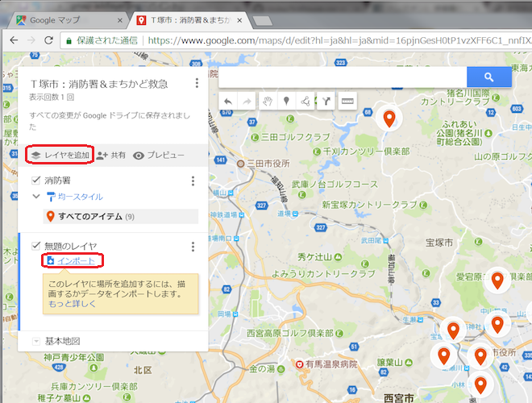Image resolution: width=532 pixels, height=403 pixels.
Task: Click 三田ゴルフクラブ place on map
Action: 295,137
